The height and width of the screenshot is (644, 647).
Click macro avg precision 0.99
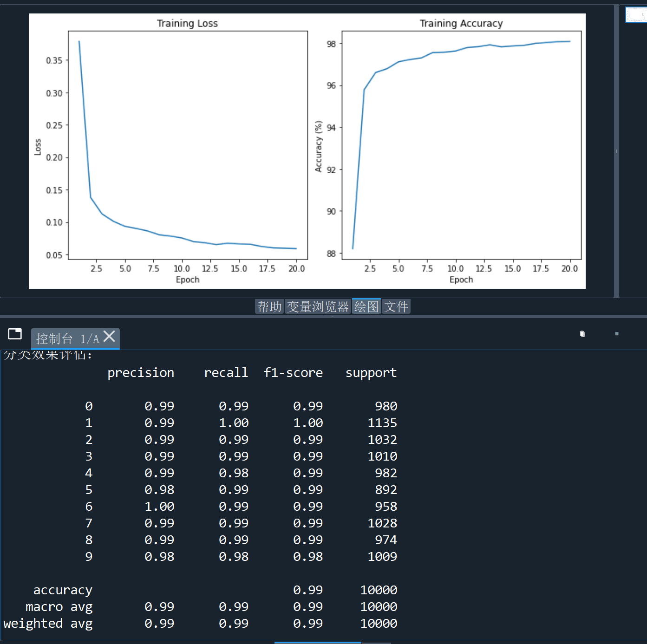159,607
